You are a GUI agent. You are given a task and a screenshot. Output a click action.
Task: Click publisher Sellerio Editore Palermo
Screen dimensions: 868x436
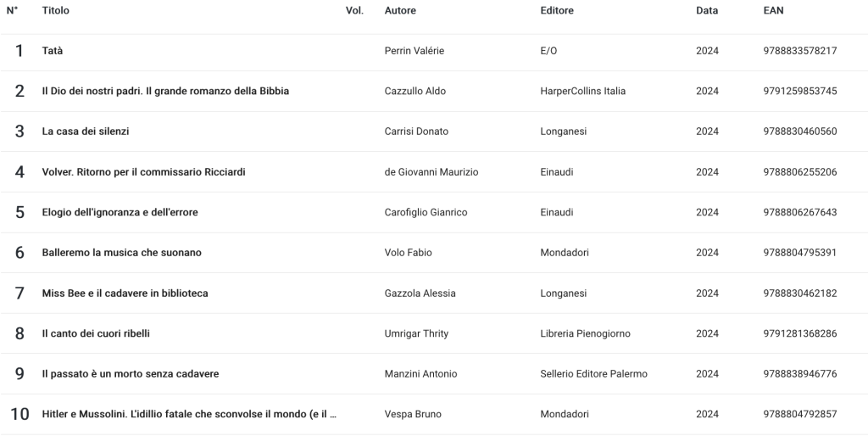click(593, 374)
